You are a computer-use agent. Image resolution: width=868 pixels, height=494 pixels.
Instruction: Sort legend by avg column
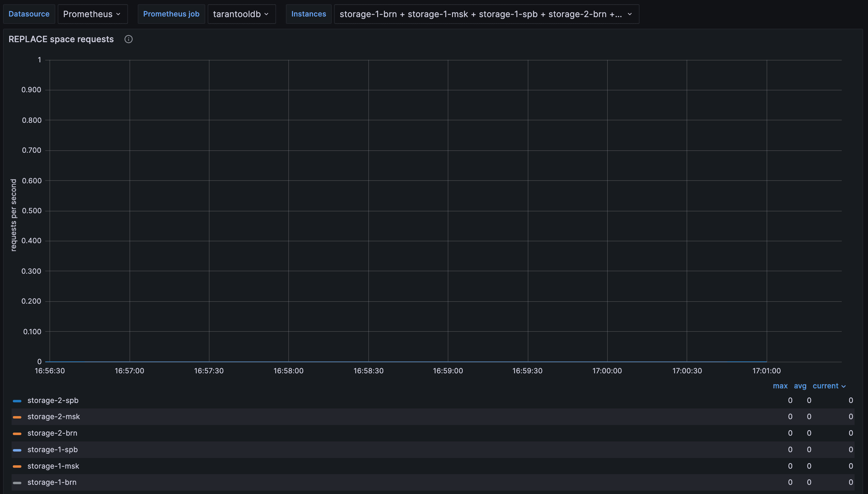(800, 386)
